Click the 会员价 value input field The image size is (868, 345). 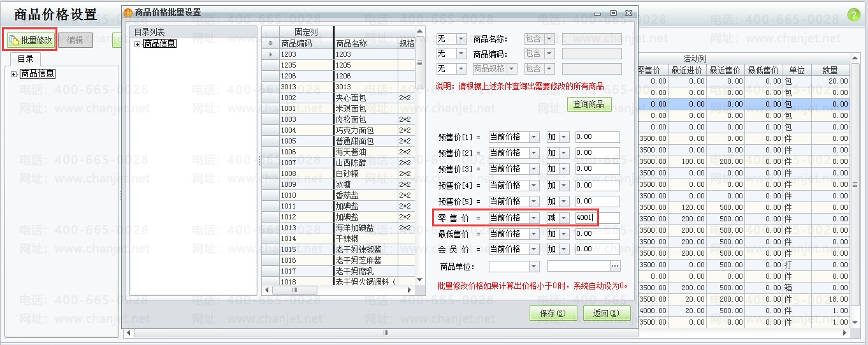(597, 249)
